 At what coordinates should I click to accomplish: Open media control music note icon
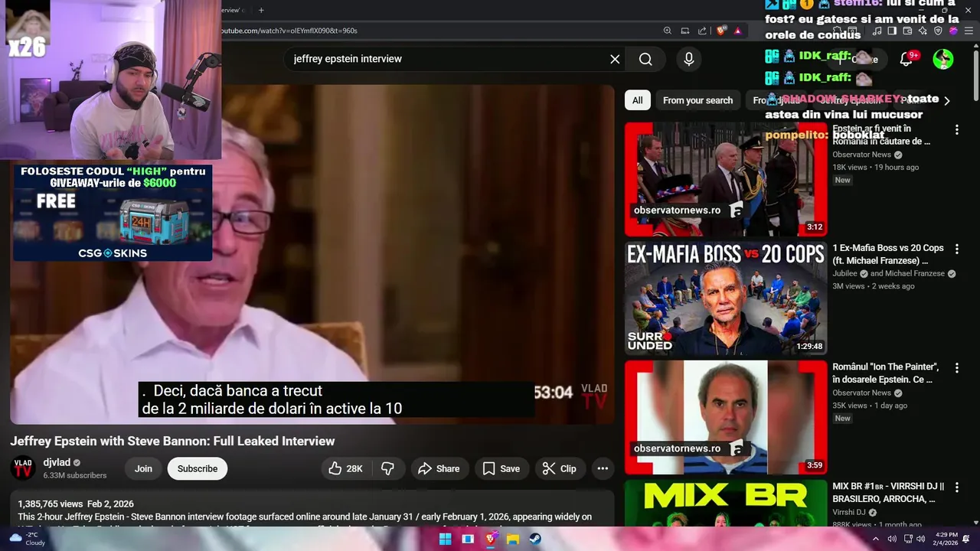point(877,31)
